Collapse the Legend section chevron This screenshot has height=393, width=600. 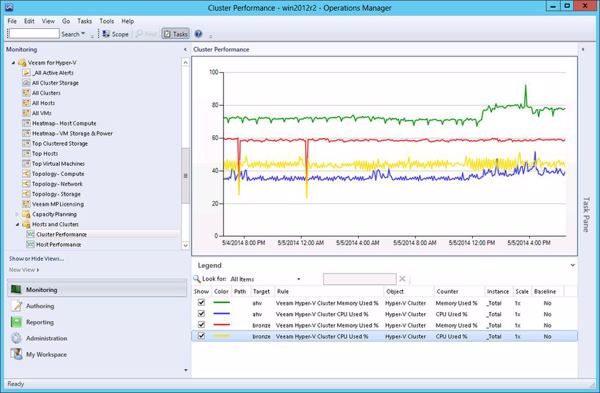click(572, 265)
